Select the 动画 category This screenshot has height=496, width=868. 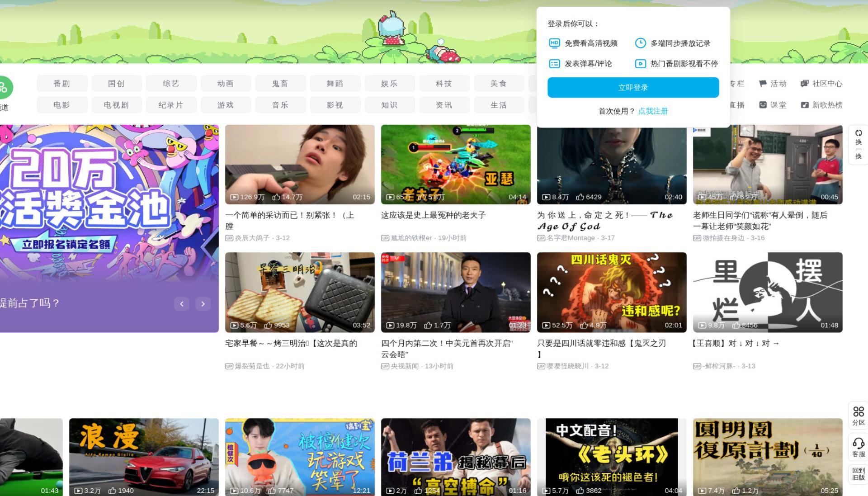pos(226,84)
